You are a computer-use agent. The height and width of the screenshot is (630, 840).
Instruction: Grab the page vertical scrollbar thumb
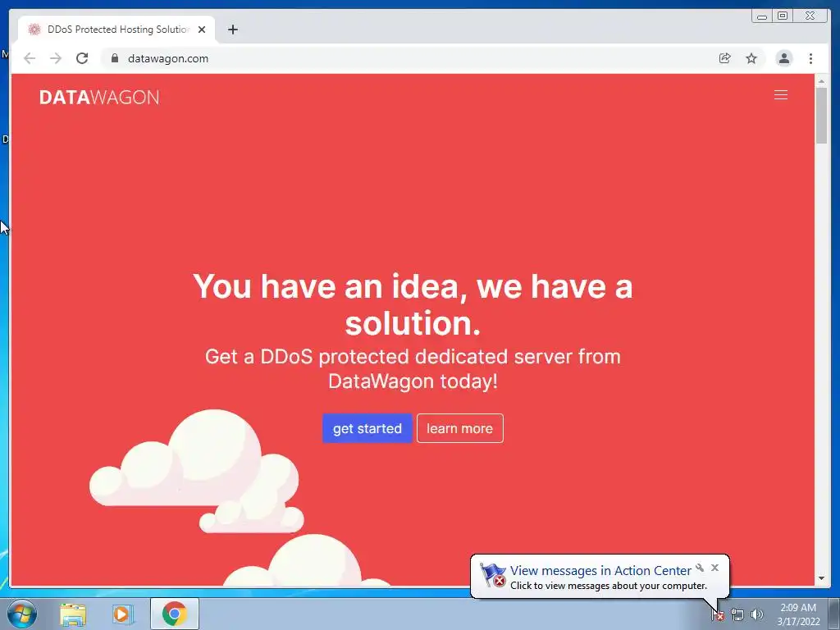point(822,115)
